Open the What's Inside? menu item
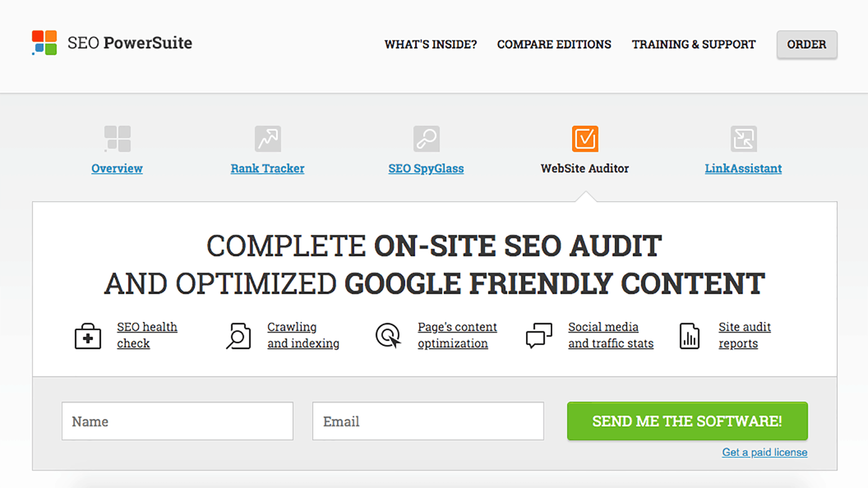868x488 pixels. (430, 44)
